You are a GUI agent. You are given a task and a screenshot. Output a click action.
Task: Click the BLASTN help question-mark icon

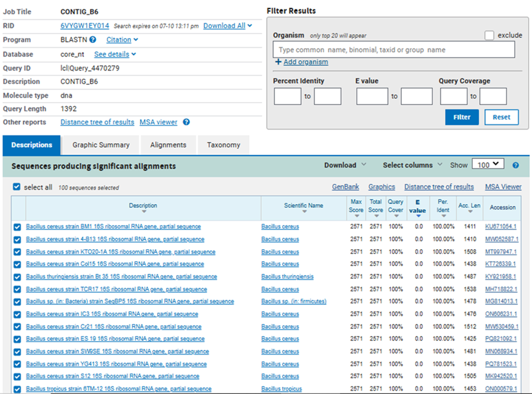(x=93, y=40)
